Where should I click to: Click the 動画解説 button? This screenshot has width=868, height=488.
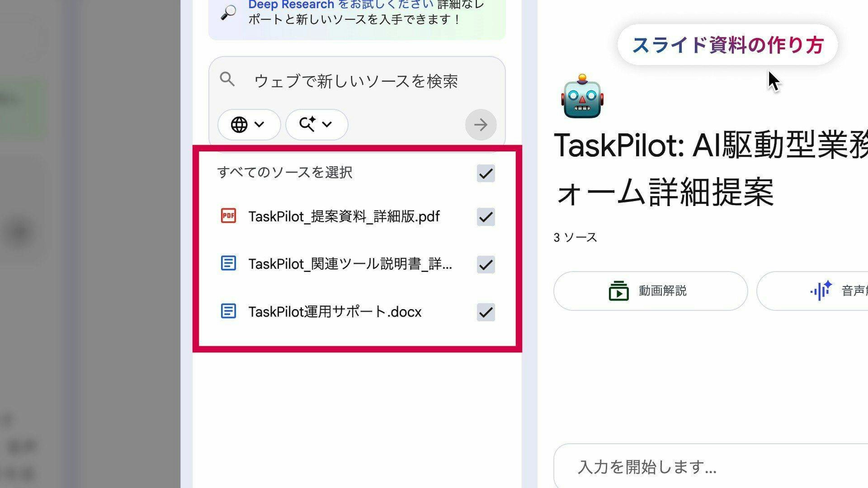tap(650, 291)
